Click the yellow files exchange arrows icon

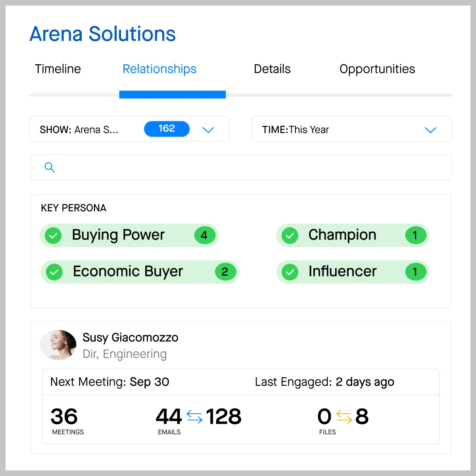click(x=344, y=416)
